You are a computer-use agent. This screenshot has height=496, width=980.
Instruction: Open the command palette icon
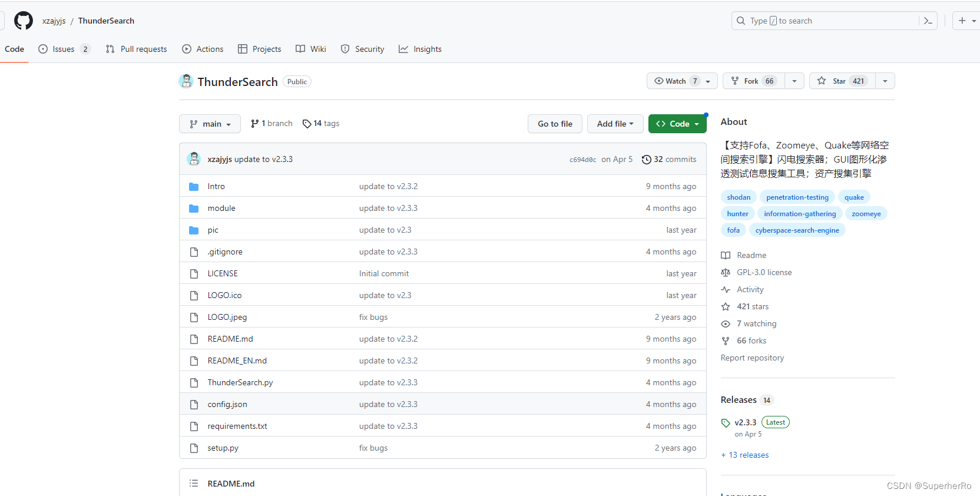point(928,21)
